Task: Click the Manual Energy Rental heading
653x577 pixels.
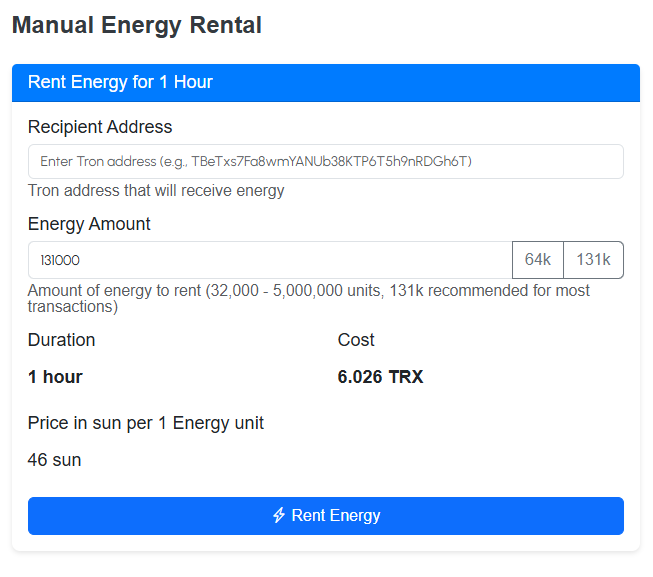Action: point(137,25)
